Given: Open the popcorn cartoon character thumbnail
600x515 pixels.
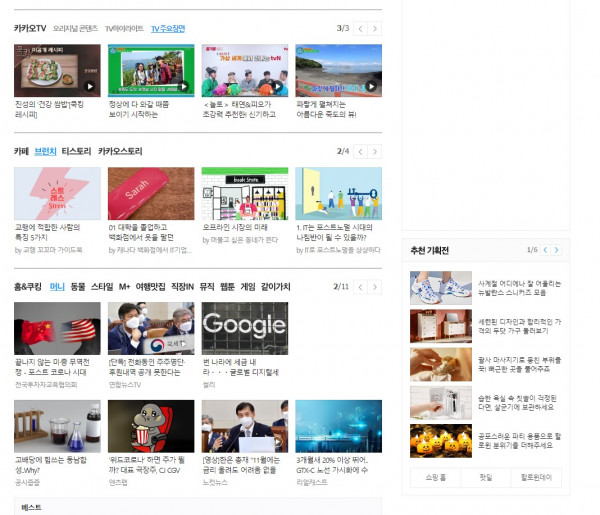Looking at the screenshot, I should (x=151, y=426).
